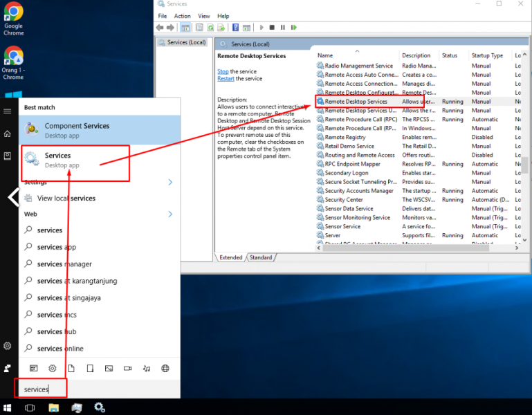Sort services by Startup Type column

[x=488, y=55]
